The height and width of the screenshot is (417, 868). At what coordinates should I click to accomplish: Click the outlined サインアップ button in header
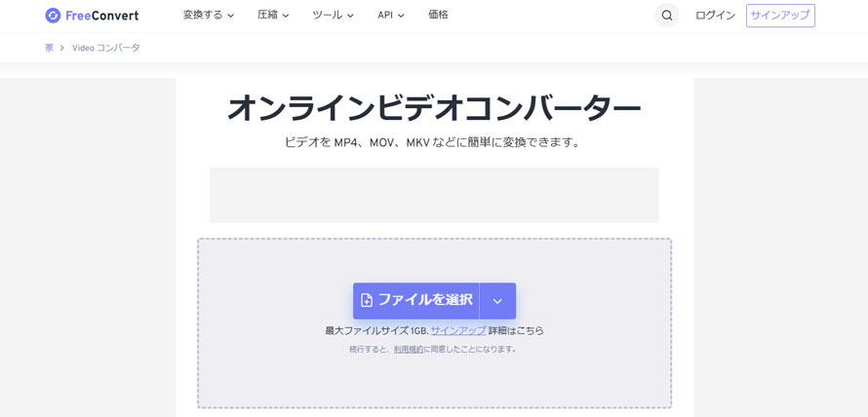click(780, 16)
